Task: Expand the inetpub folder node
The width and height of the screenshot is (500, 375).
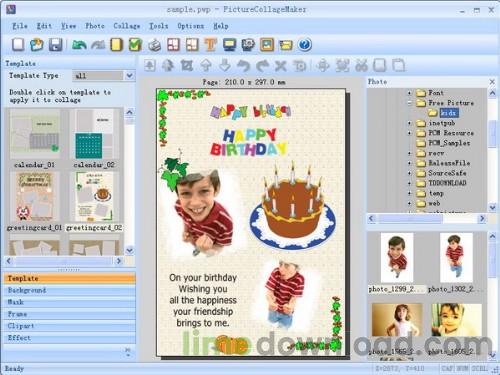Action: pyautogui.click(x=409, y=123)
